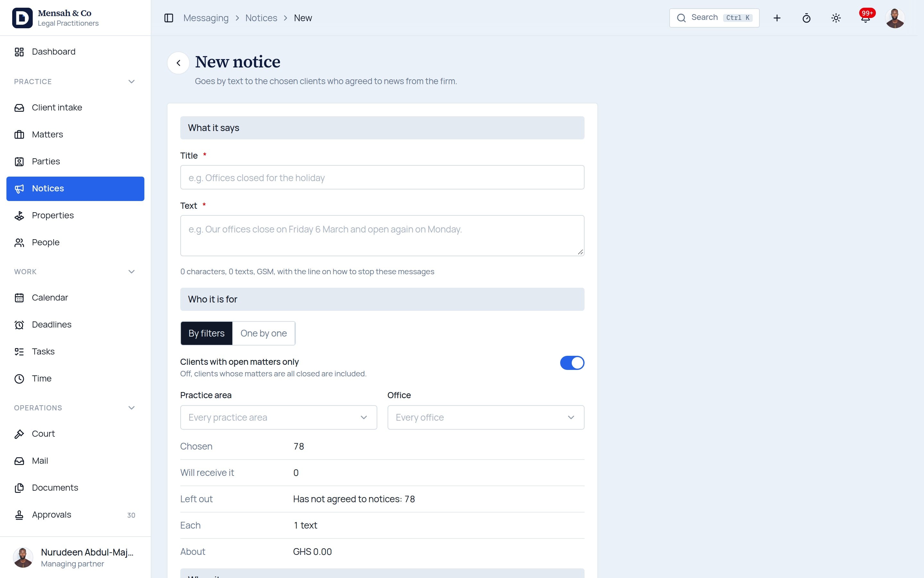Toggle Clients with open matters only switch
The width and height of the screenshot is (924, 578).
pyautogui.click(x=572, y=363)
